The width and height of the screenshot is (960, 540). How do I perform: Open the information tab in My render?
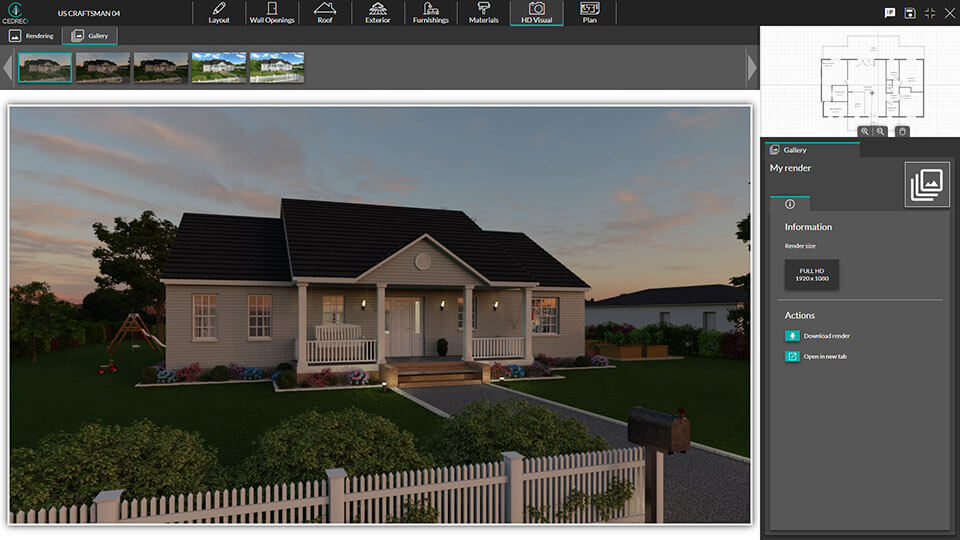click(790, 203)
